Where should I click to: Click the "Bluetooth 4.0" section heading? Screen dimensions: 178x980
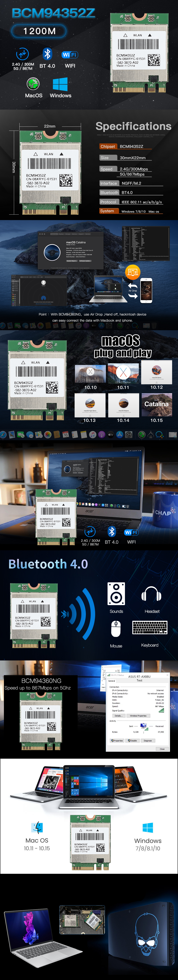click(x=48, y=564)
